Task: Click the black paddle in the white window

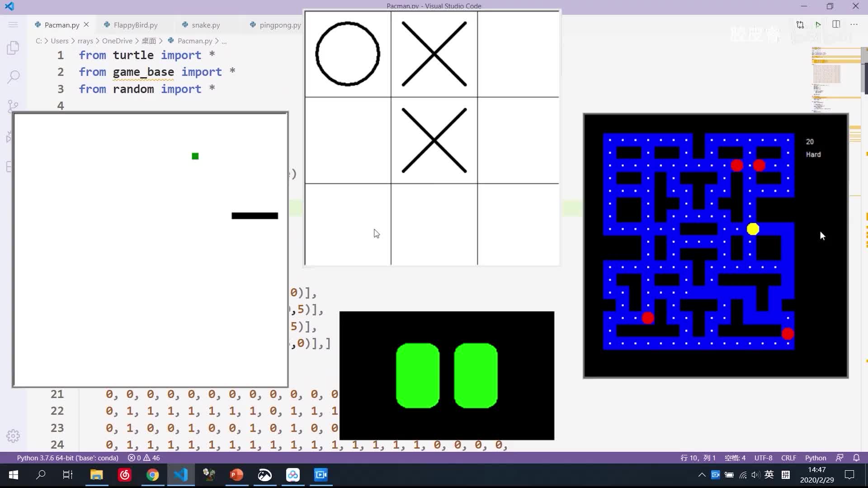Action: (255, 216)
